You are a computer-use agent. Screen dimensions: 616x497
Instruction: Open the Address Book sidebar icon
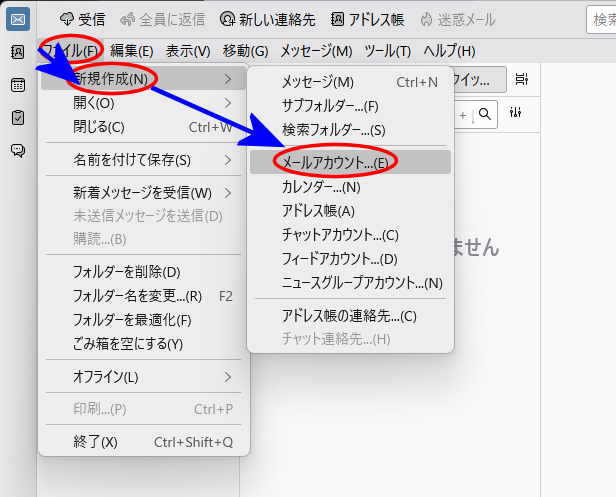18,52
